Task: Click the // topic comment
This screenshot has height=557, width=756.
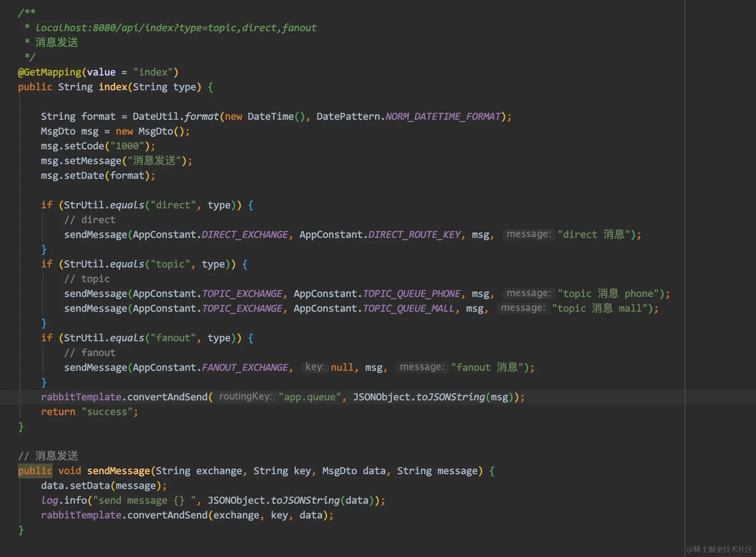Action: 87,279
